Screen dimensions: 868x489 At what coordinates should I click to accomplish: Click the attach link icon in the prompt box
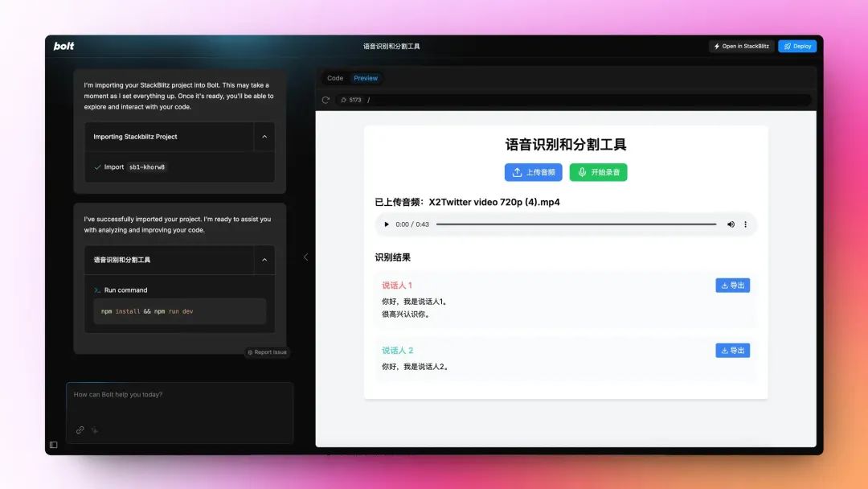click(x=80, y=429)
